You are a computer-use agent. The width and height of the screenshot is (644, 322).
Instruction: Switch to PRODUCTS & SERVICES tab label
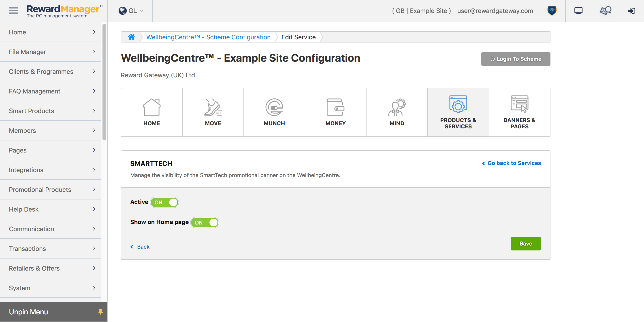458,123
